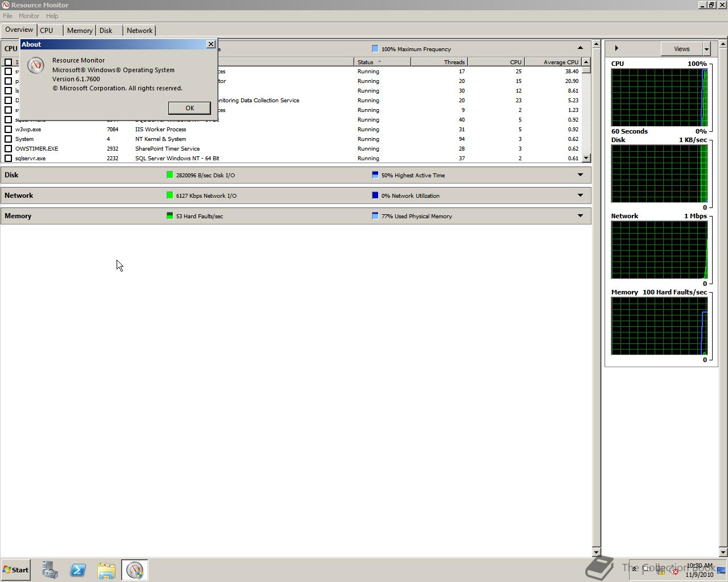Screen dimensions: 728x582
Task: Check the checkbox of the 38.40 average CPU row
Action: [x=8, y=72]
